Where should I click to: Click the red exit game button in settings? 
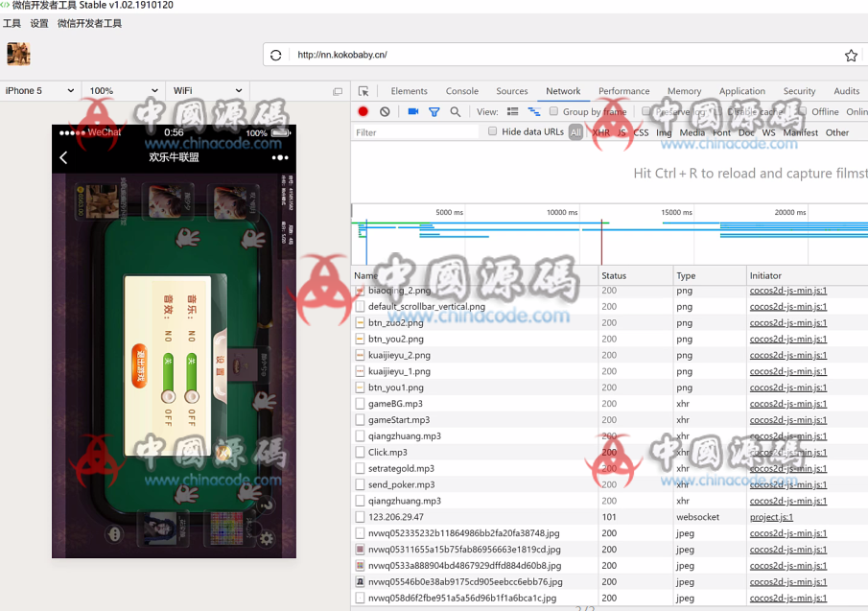coord(139,365)
